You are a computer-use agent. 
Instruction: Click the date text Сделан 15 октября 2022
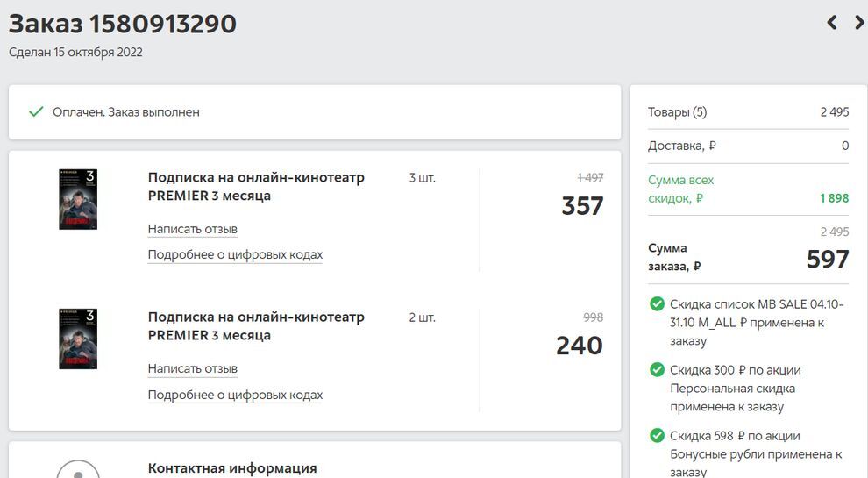(75, 52)
